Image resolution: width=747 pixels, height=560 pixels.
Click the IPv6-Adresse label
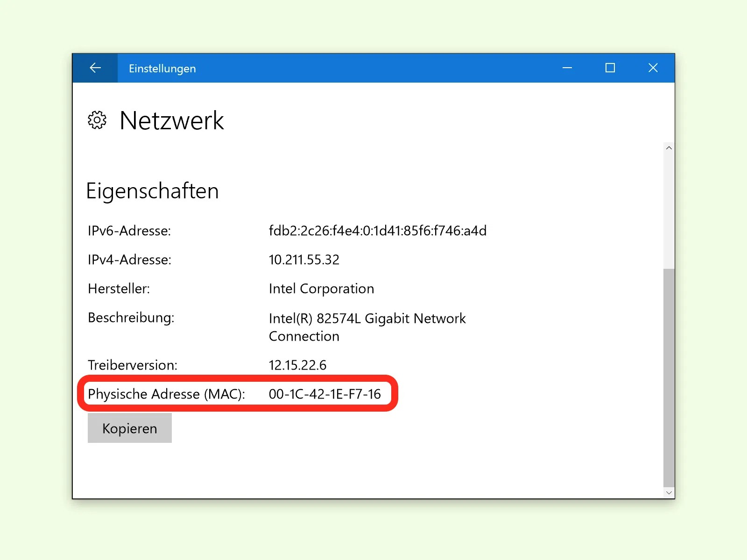[x=129, y=231]
